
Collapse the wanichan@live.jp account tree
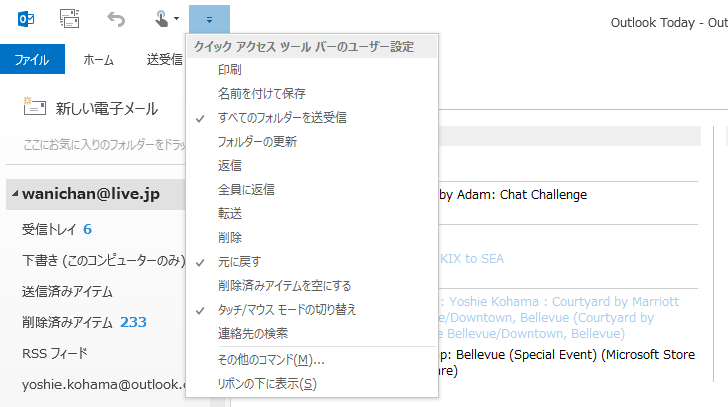14,195
